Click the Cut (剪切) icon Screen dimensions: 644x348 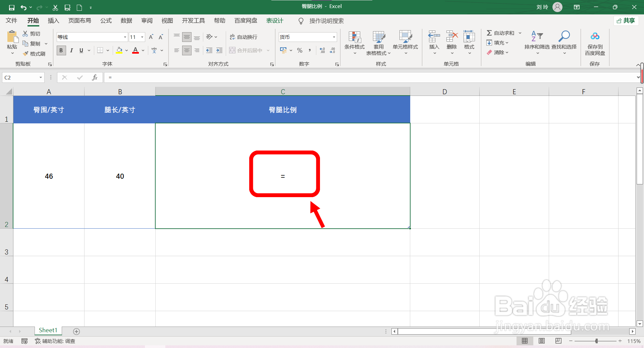click(25, 33)
